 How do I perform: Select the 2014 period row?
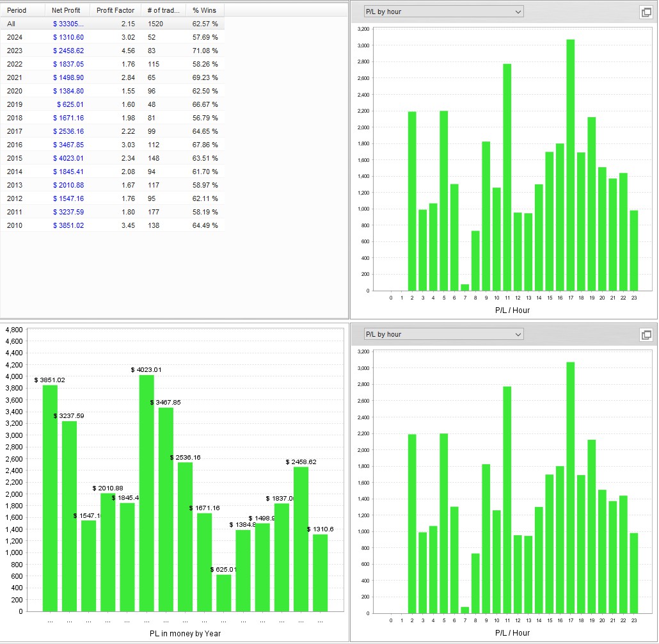[112, 172]
